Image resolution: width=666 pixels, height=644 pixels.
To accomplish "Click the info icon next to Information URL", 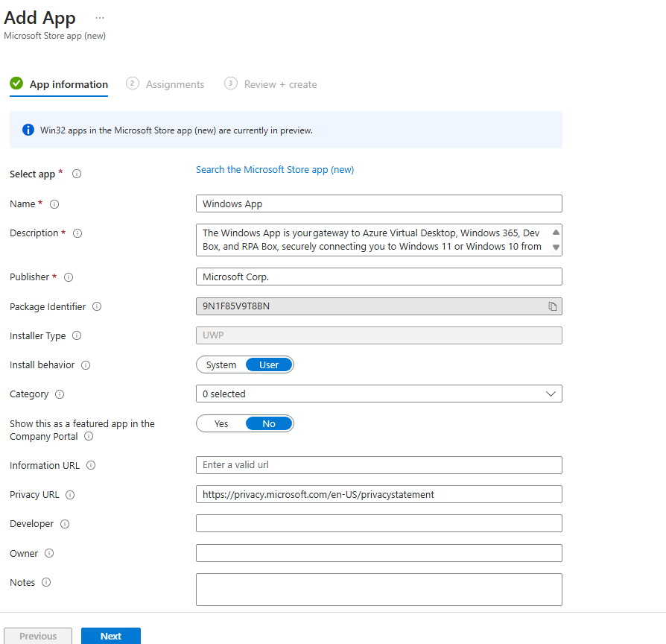I will click(91, 465).
